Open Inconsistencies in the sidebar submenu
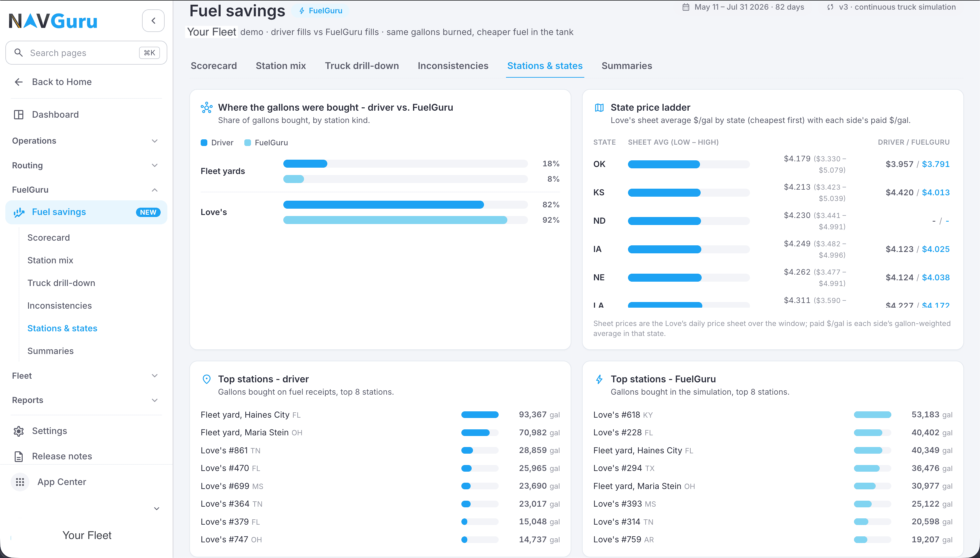Image resolution: width=980 pixels, height=558 pixels. click(x=59, y=306)
